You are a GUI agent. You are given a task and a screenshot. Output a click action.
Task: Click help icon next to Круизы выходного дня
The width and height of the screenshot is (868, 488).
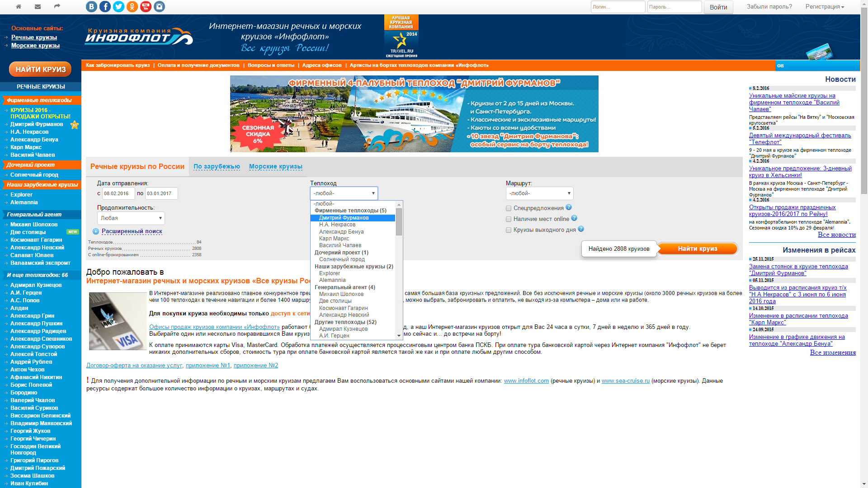[581, 229]
